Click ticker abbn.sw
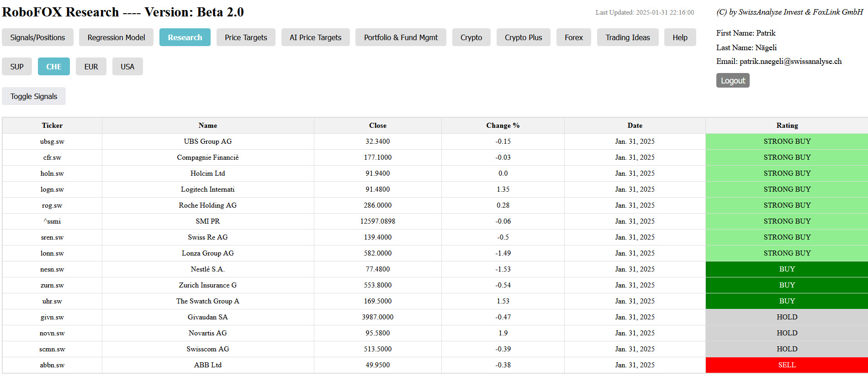The width and height of the screenshot is (868, 376). click(x=52, y=365)
